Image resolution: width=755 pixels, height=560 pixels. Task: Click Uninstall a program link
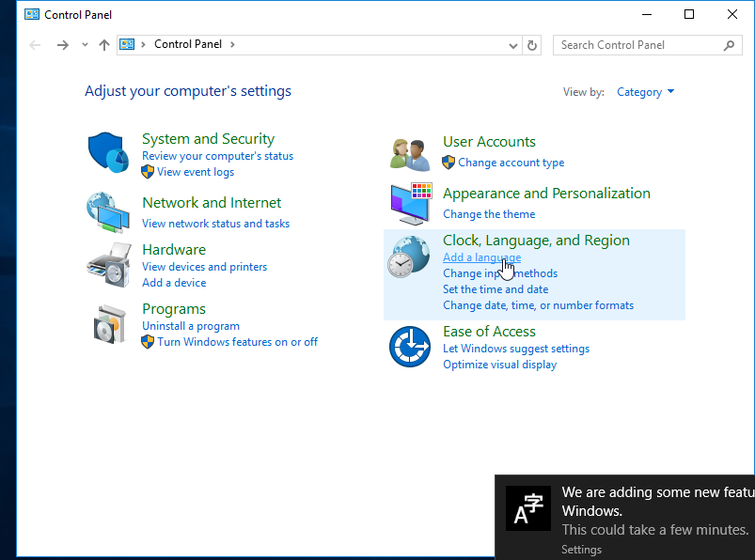191,326
